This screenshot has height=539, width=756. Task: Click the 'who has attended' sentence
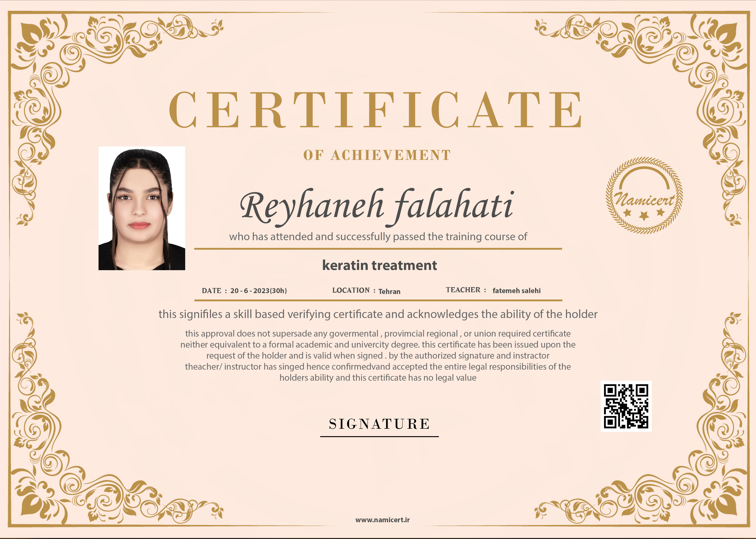click(x=378, y=237)
